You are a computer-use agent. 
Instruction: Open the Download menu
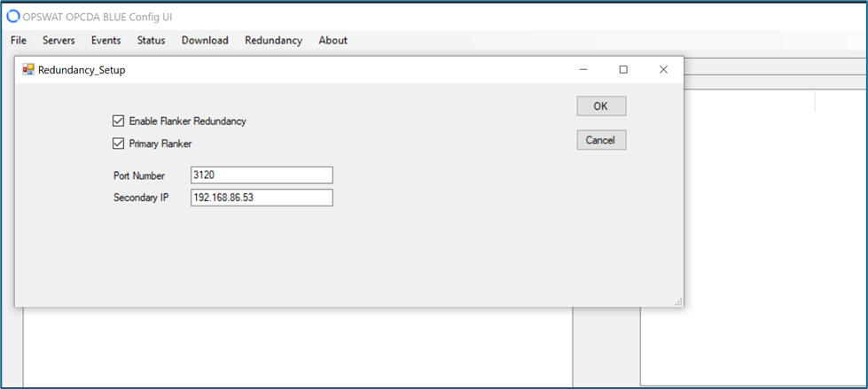(x=205, y=41)
